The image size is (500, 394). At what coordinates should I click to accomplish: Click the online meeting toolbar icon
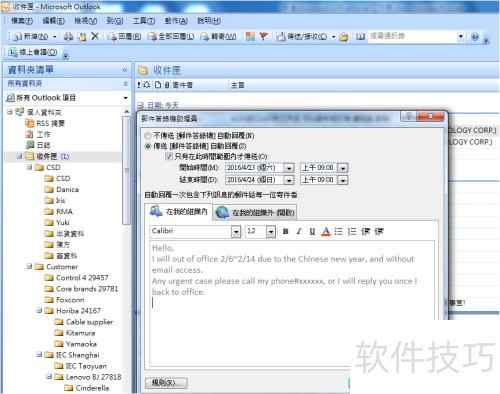(x=33, y=52)
